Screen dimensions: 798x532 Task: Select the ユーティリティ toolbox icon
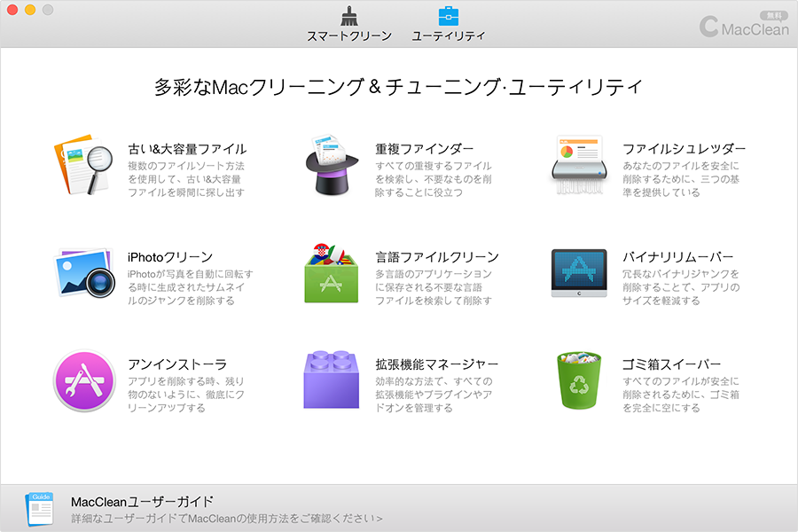click(x=449, y=16)
